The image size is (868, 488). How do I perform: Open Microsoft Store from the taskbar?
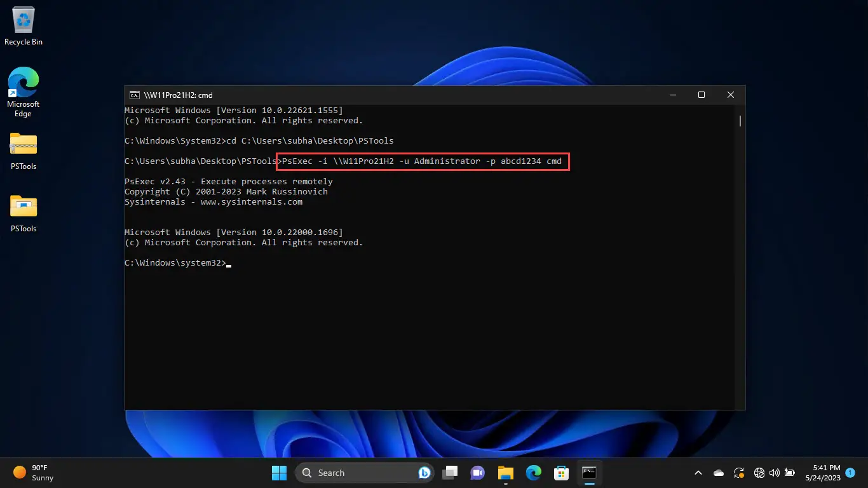click(x=561, y=473)
